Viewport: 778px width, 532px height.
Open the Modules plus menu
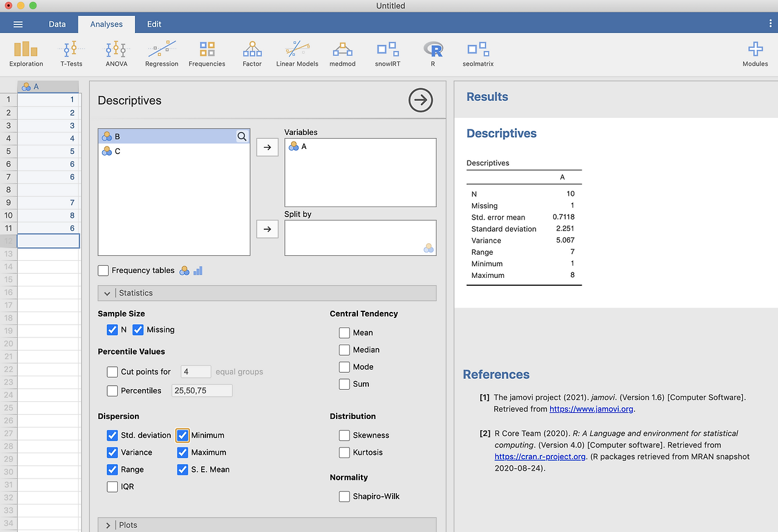(756, 54)
